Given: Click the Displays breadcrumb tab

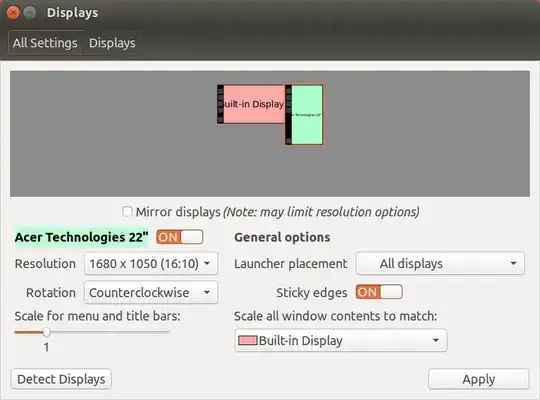Looking at the screenshot, I should pos(112,43).
